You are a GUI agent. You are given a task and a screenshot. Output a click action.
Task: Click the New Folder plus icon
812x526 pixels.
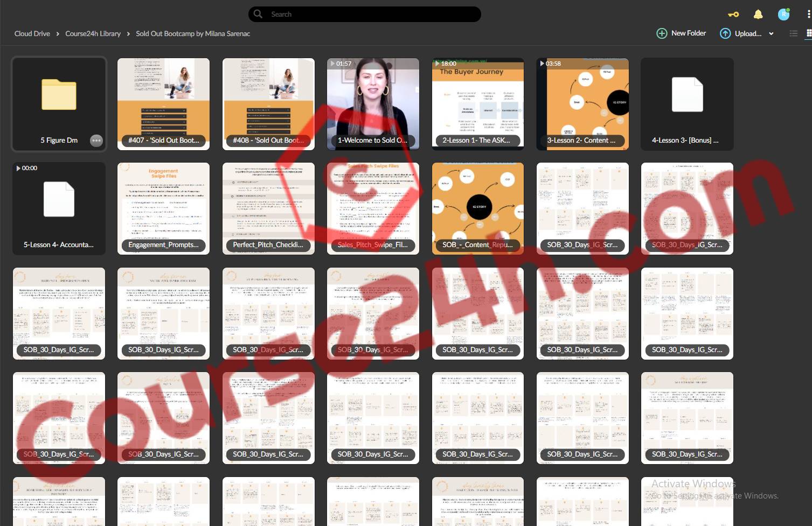point(662,33)
